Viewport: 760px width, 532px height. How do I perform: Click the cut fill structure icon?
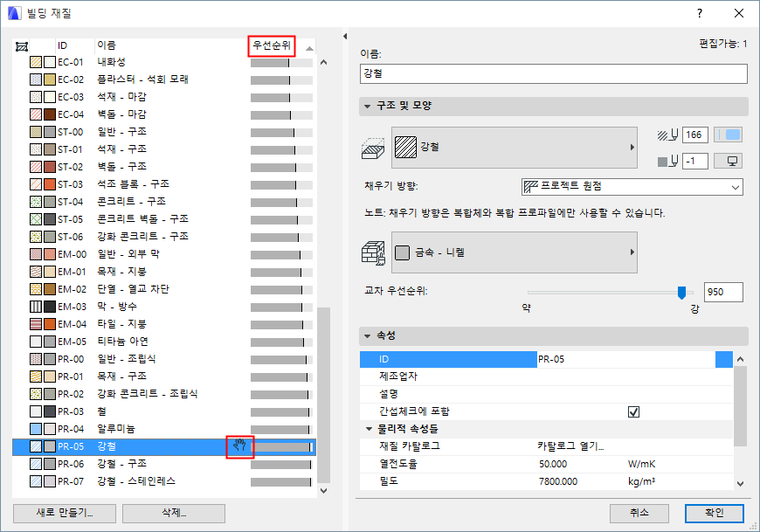373,149
